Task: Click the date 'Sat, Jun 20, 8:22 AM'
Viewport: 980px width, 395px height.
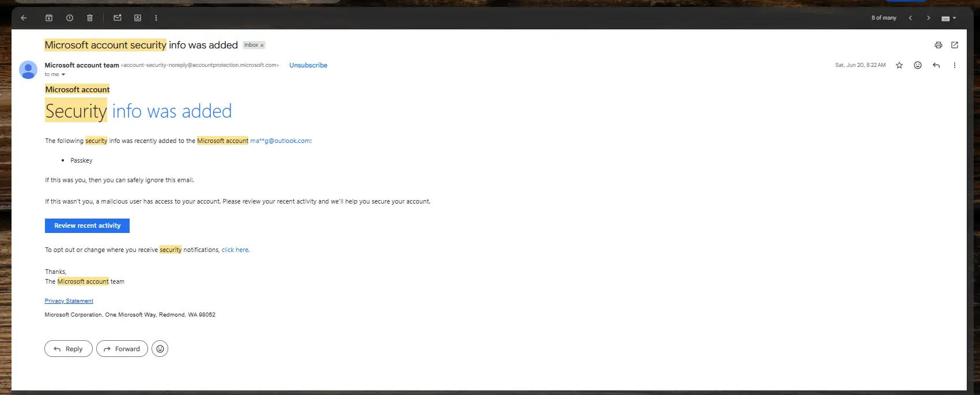Action: (x=860, y=65)
